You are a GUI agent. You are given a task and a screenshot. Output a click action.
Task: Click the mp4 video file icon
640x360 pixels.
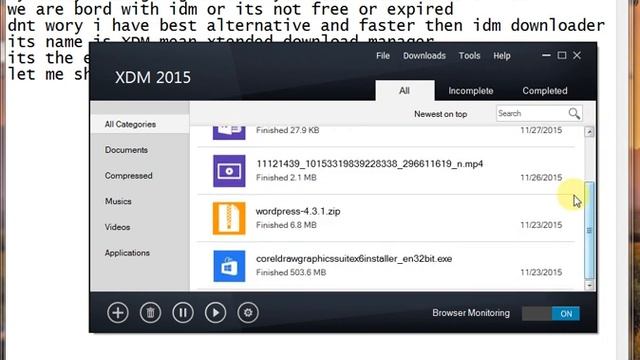pyautogui.click(x=229, y=171)
